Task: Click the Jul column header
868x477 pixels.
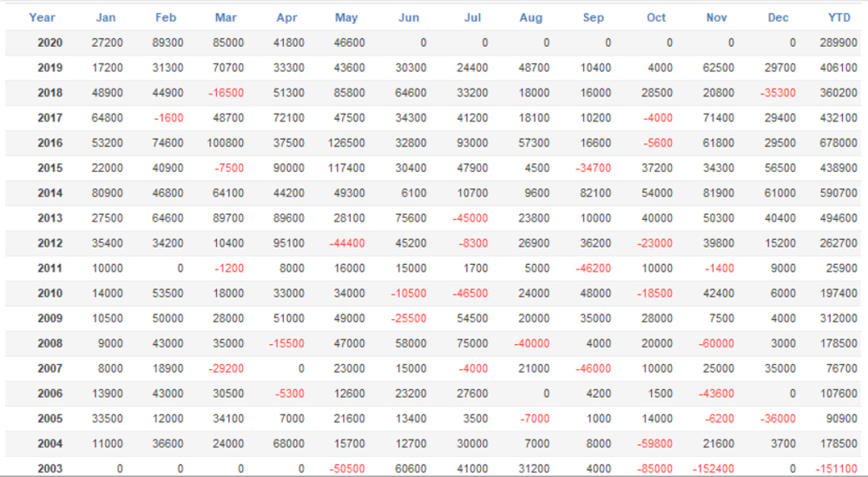Action: [x=472, y=17]
